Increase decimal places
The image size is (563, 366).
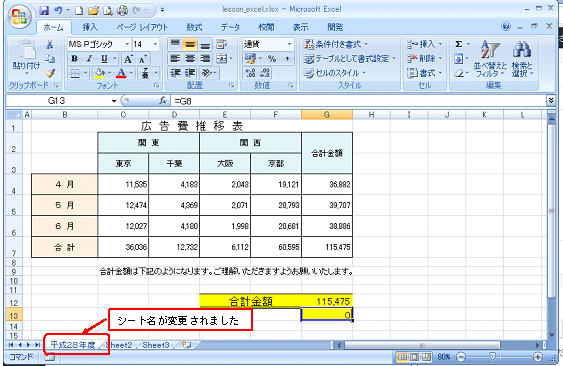click(250, 73)
